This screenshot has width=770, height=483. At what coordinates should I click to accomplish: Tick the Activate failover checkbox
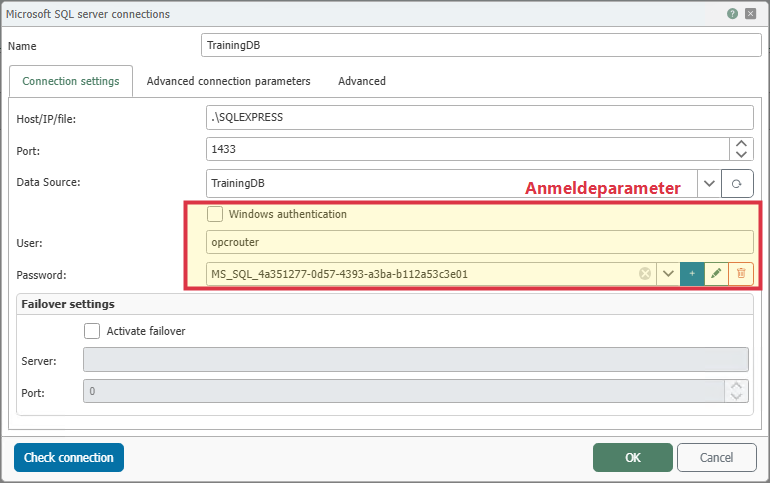point(92,331)
